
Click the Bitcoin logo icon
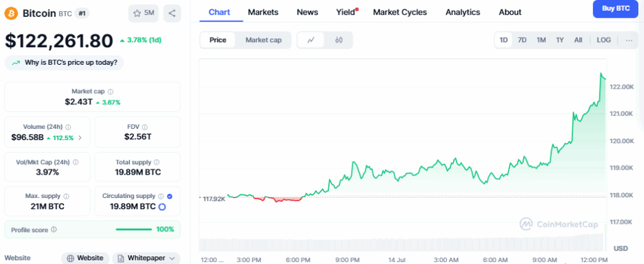point(11,14)
